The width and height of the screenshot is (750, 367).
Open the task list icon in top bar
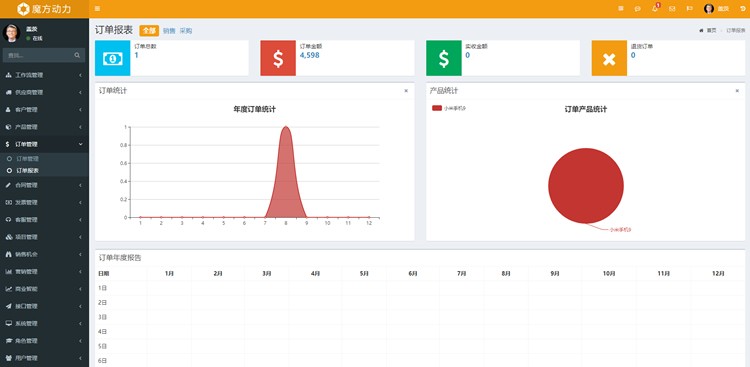(621, 9)
